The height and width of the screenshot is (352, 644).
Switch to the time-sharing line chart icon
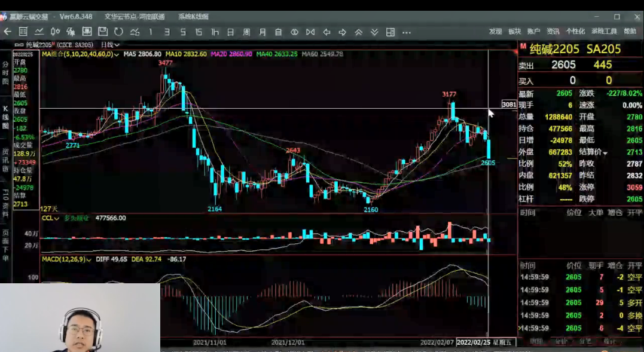(39, 32)
